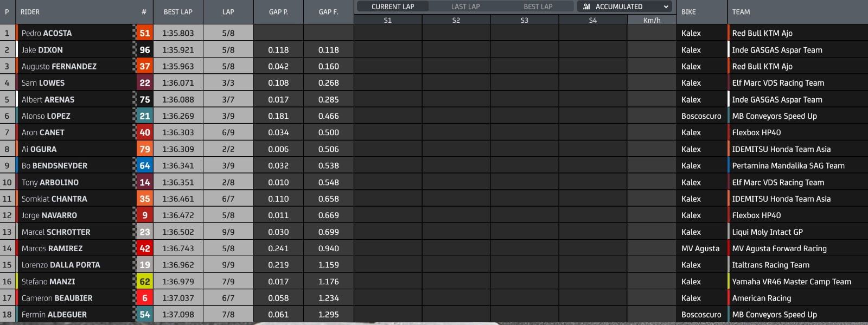
Task: Click Pedro Acosta's number 51 badge
Action: [144, 33]
